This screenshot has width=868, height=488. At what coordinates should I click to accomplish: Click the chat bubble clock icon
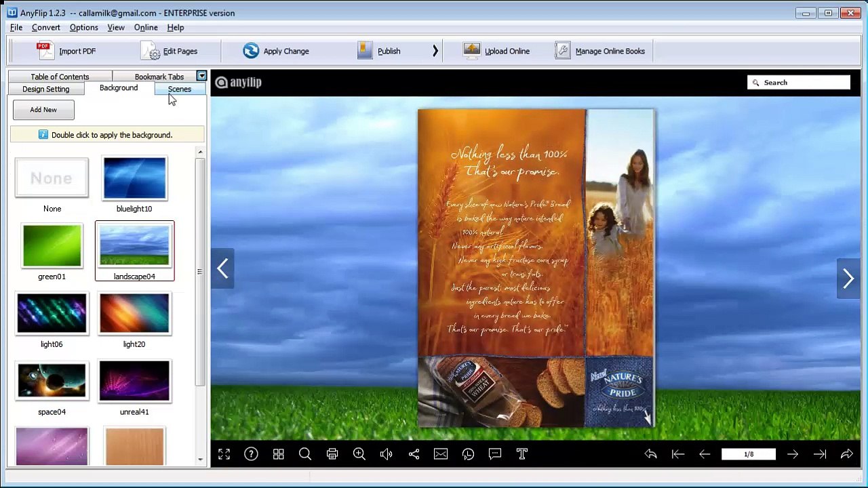point(468,454)
